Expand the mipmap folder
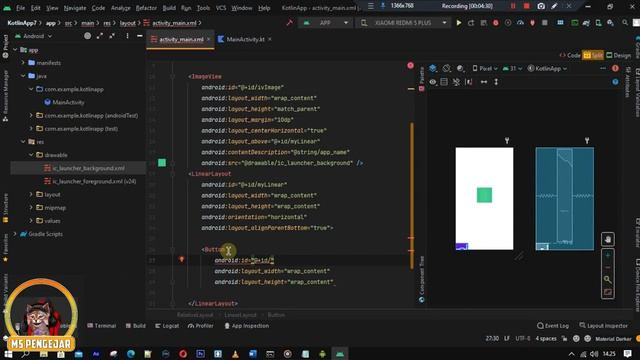Viewport: 640px width, 360px height. click(x=31, y=207)
